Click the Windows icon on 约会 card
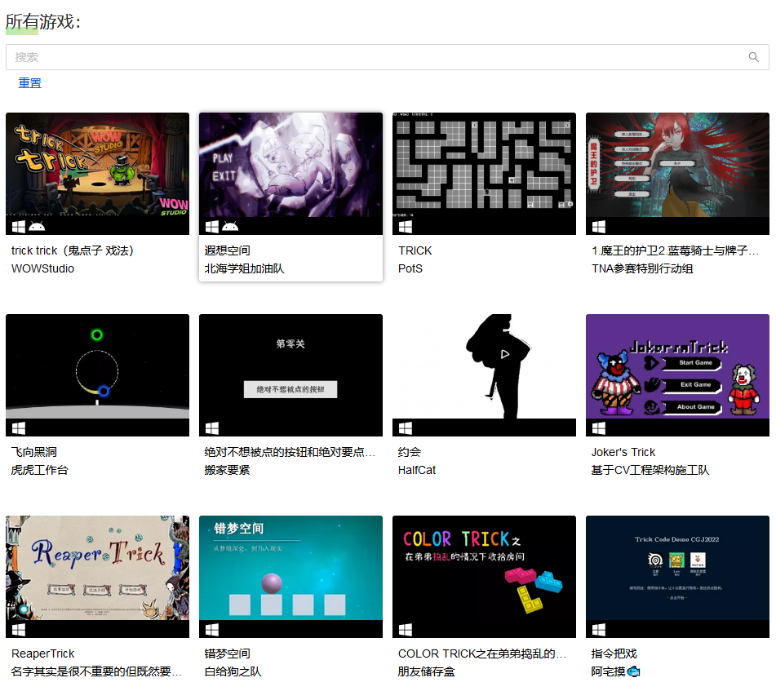 point(404,428)
